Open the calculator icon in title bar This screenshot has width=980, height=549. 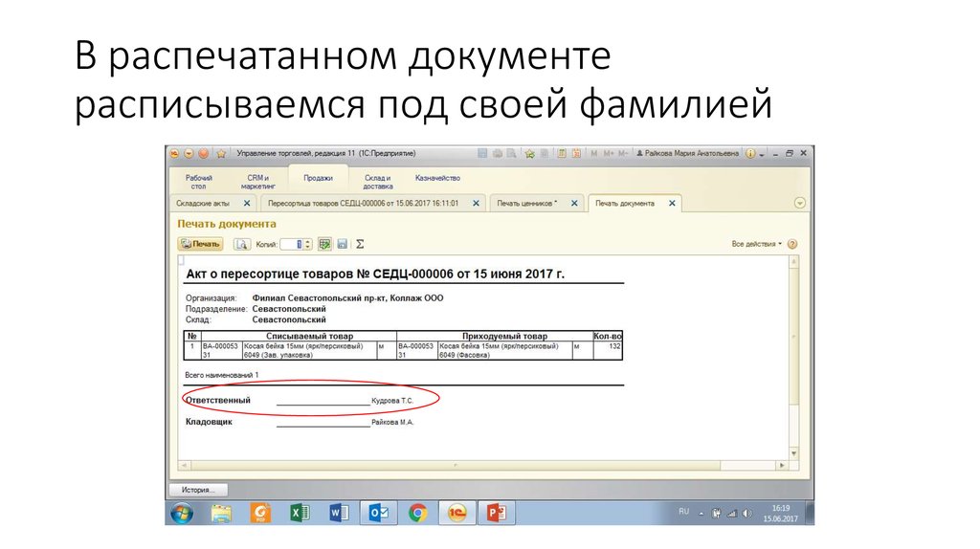562,154
